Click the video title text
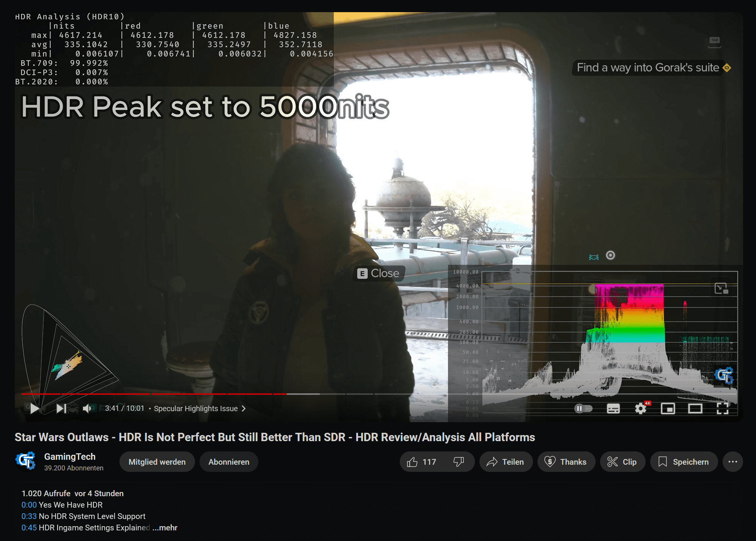The height and width of the screenshot is (541, 756). click(x=275, y=437)
